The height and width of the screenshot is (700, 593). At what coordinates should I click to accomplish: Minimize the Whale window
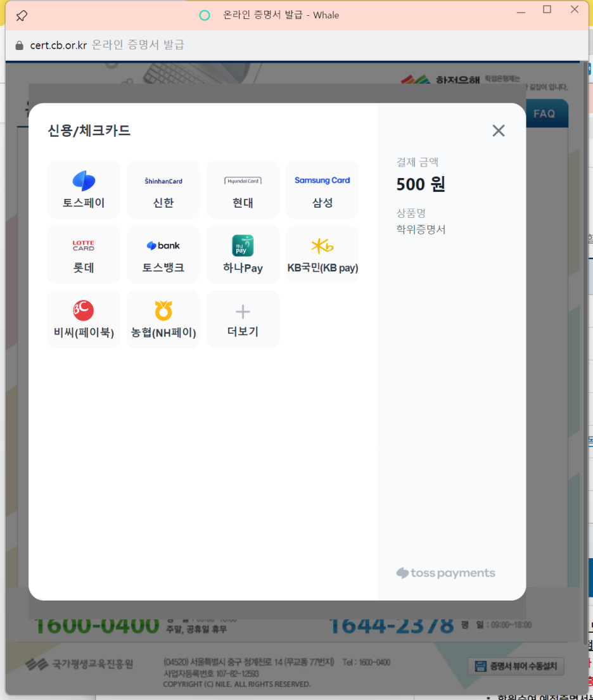[521, 11]
